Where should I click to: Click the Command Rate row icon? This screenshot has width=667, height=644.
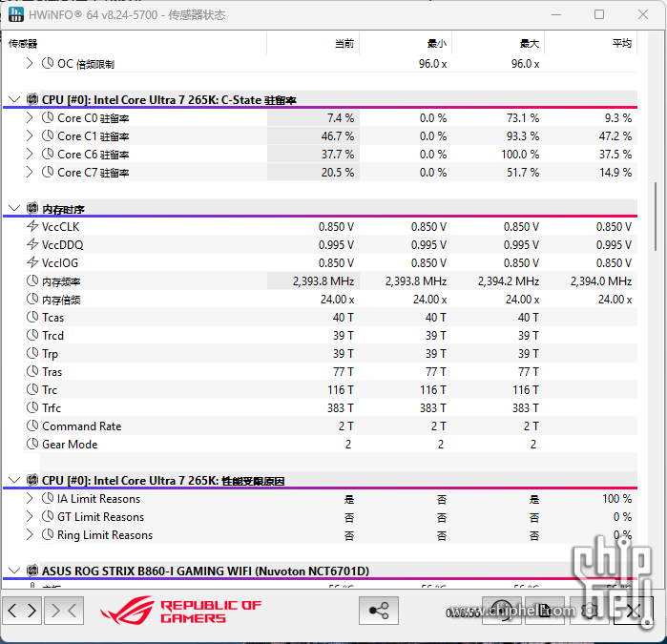point(32,426)
